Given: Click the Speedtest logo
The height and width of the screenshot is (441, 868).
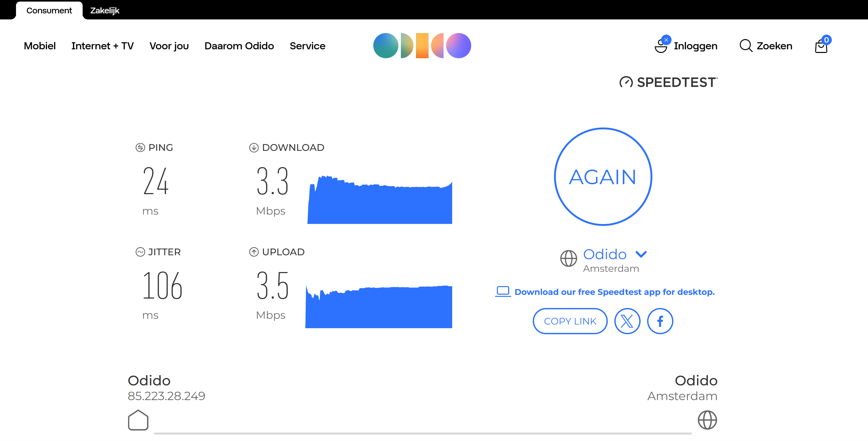Looking at the screenshot, I should click(669, 82).
